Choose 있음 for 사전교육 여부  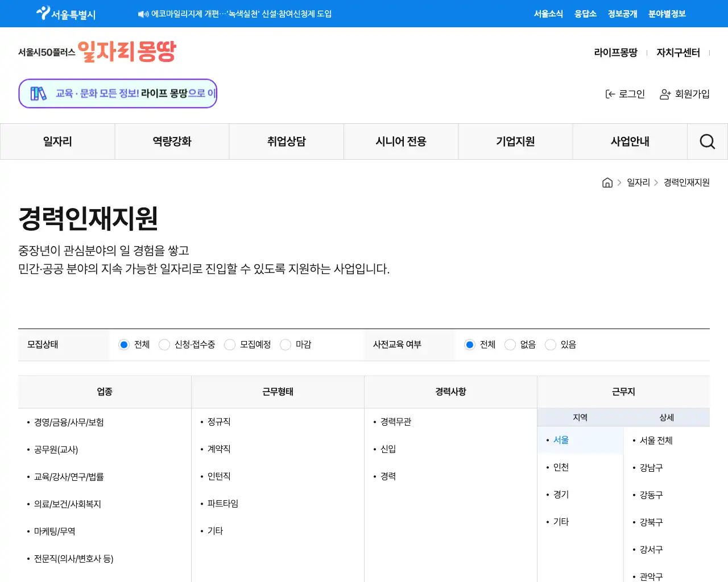click(x=550, y=344)
